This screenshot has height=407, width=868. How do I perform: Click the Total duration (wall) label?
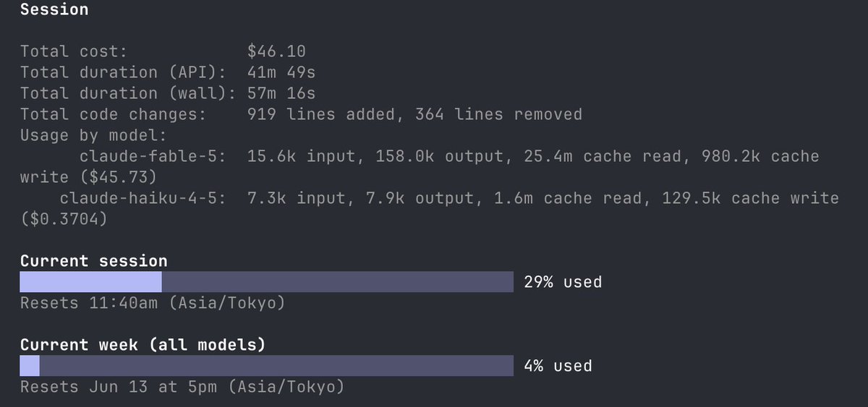pos(128,93)
